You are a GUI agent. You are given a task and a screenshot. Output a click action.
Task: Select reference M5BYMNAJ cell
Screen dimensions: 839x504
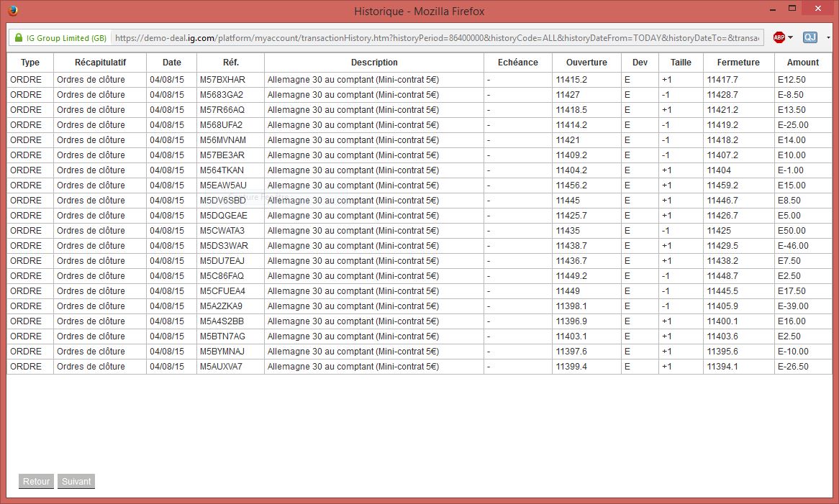pyautogui.click(x=231, y=351)
